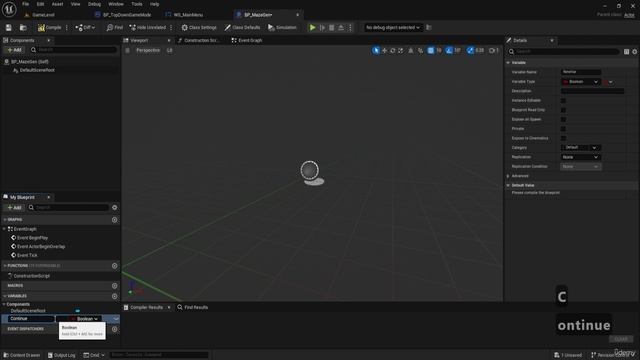
Task: Open the container type dropdown beside Variable Type
Action: click(x=608, y=82)
